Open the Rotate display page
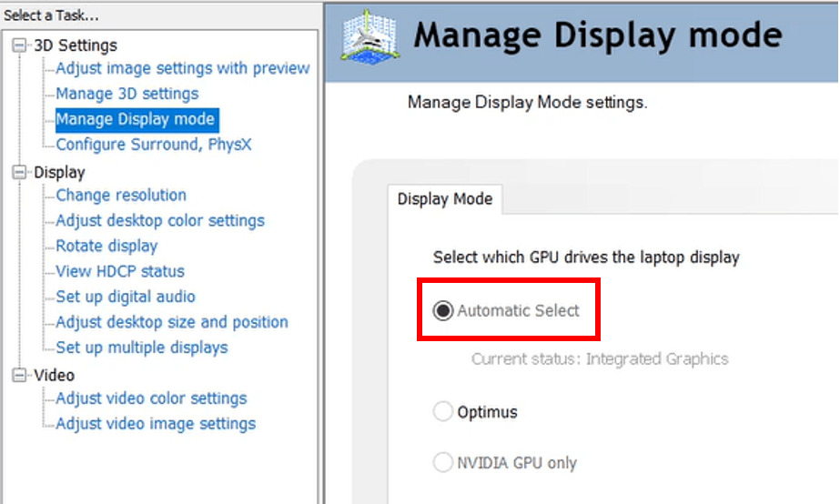This screenshot has width=840, height=504. coord(106,247)
